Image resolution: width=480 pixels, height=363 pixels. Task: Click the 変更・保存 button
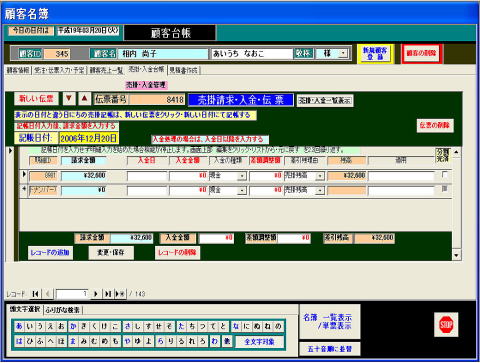[111, 252]
